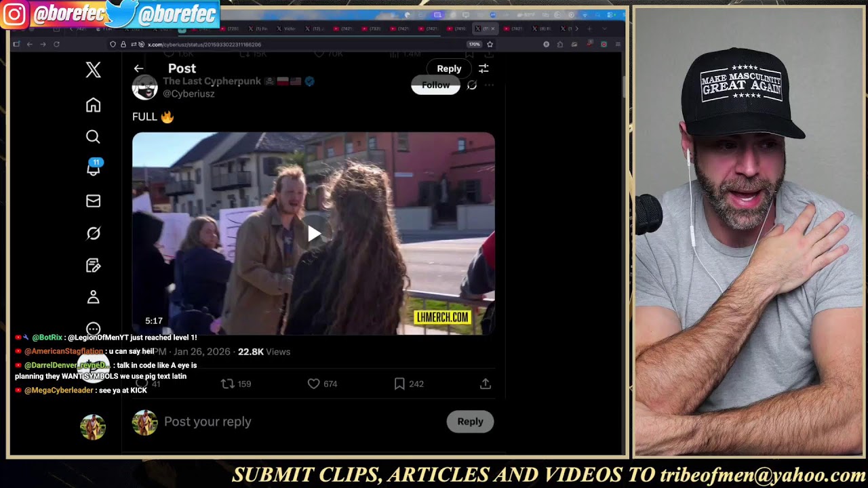This screenshot has width=868, height=488.
Task: Open The Last Cypherpunk display name
Action: click(212, 81)
